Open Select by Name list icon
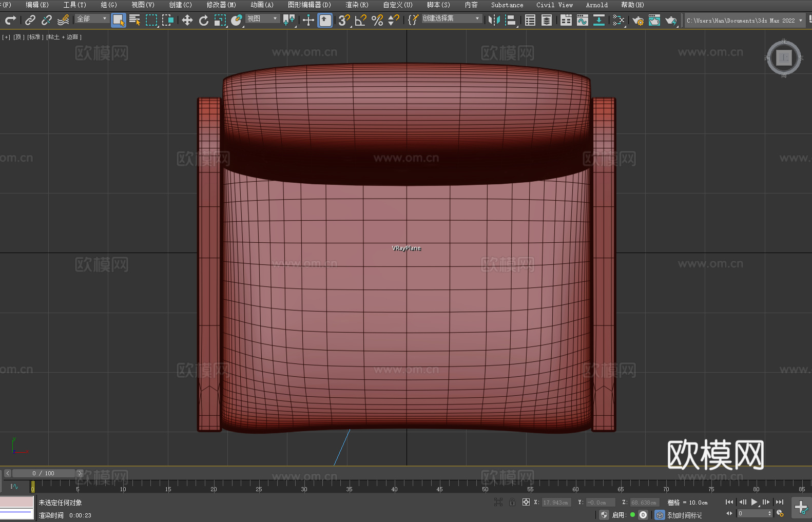Image resolution: width=812 pixels, height=522 pixels. [x=135, y=20]
